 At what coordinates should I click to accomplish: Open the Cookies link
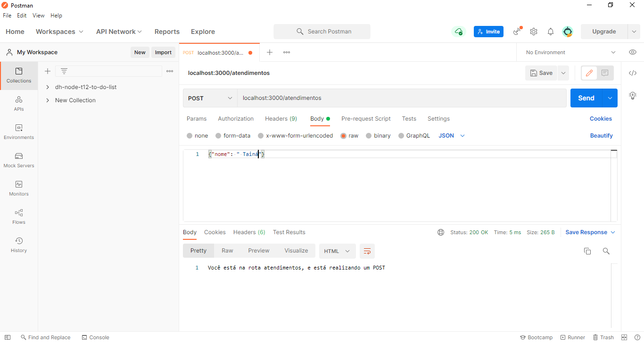[x=601, y=119]
